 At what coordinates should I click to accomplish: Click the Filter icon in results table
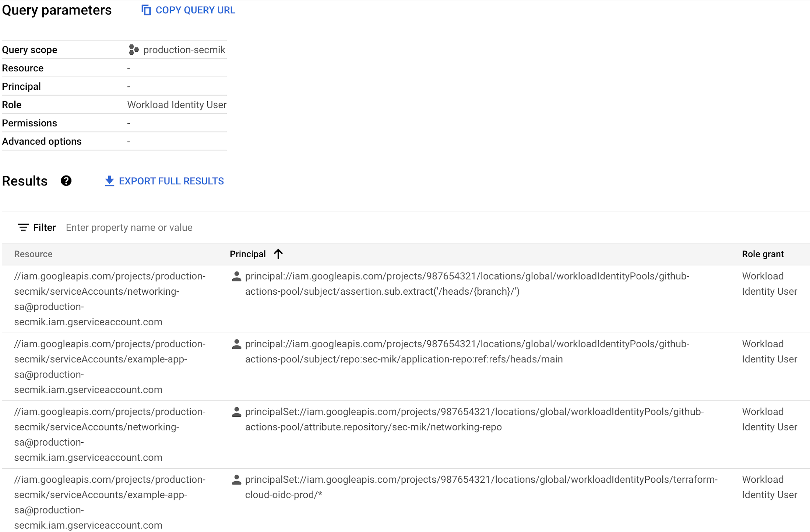click(23, 227)
